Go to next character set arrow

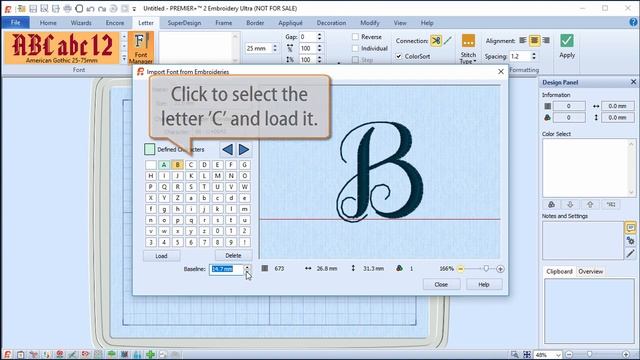pos(244,149)
